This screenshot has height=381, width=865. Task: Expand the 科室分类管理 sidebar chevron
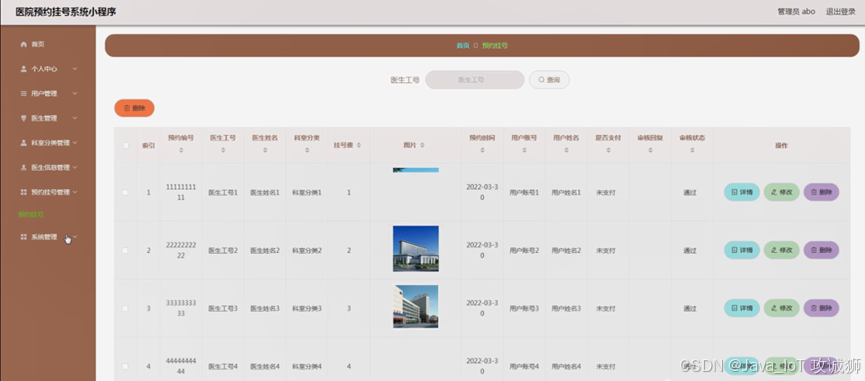pyautogui.click(x=75, y=142)
